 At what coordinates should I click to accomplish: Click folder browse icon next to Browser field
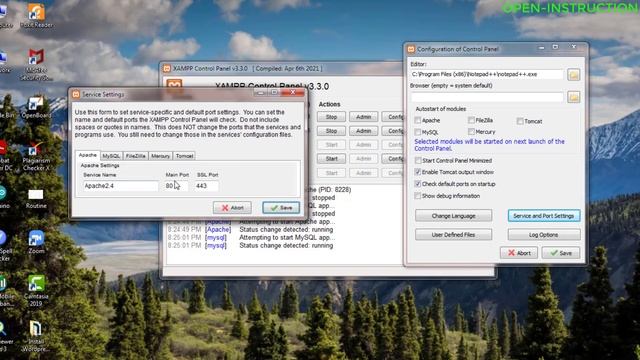[573, 97]
